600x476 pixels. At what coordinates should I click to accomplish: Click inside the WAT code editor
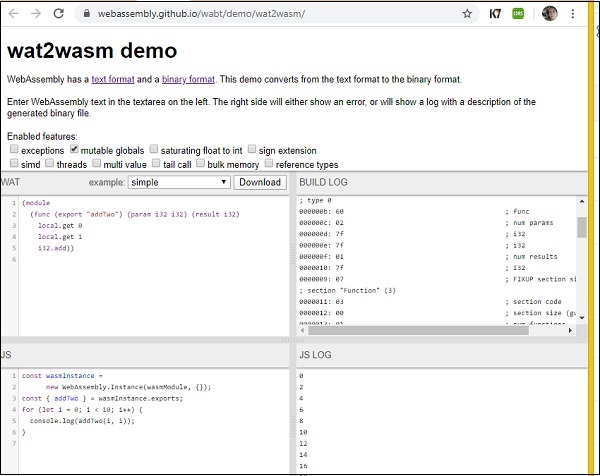[x=150, y=280]
